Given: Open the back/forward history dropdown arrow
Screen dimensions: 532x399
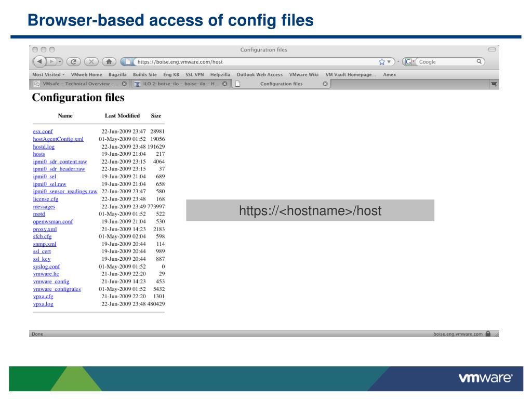Looking at the screenshot, I should pos(60,61).
